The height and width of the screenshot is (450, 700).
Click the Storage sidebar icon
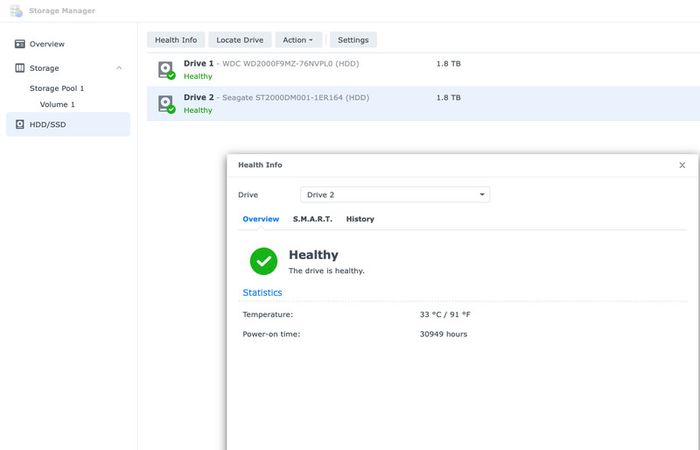coord(20,68)
